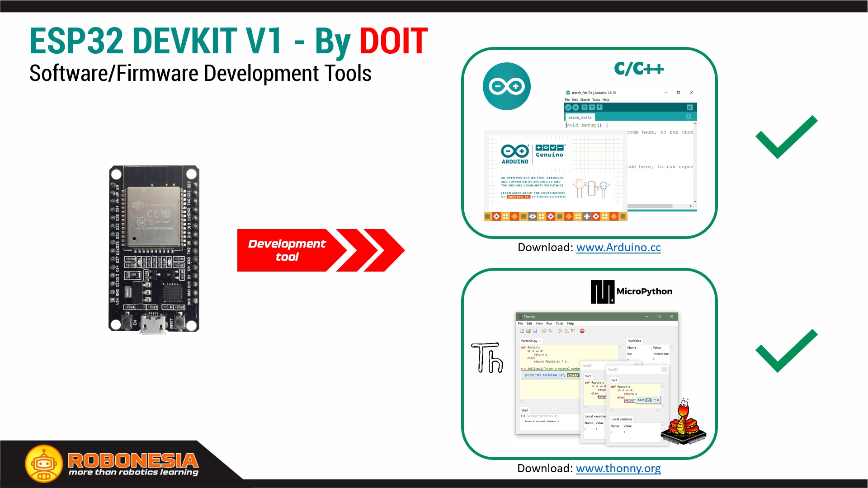
Task: Select the sketch_feb17a tab
Action: tap(580, 117)
